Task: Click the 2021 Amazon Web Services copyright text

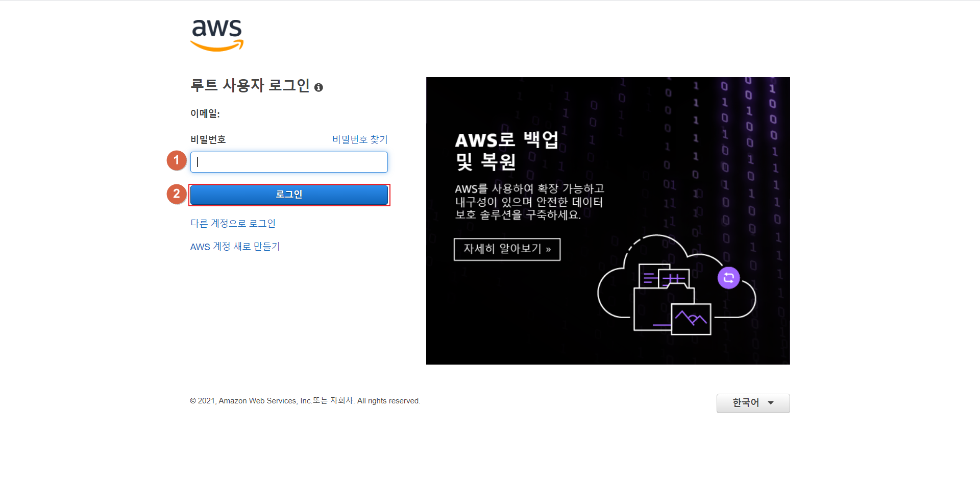Action: click(305, 401)
